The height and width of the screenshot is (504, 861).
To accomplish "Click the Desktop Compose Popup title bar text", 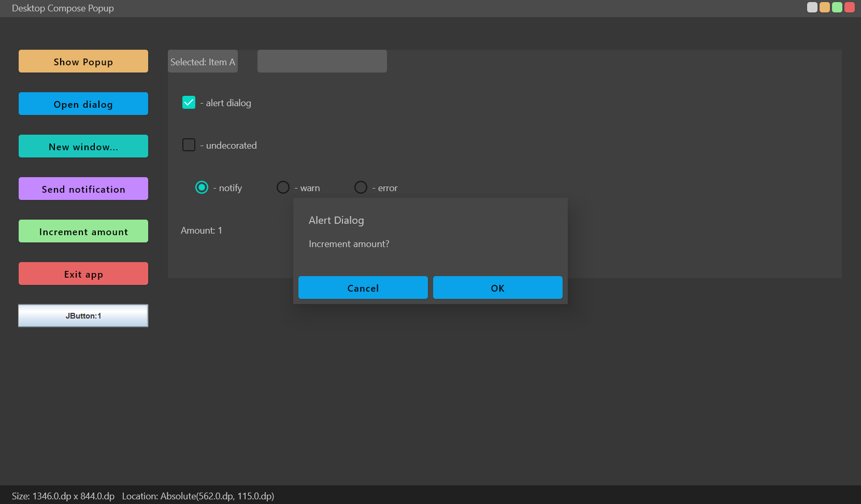I will point(63,8).
